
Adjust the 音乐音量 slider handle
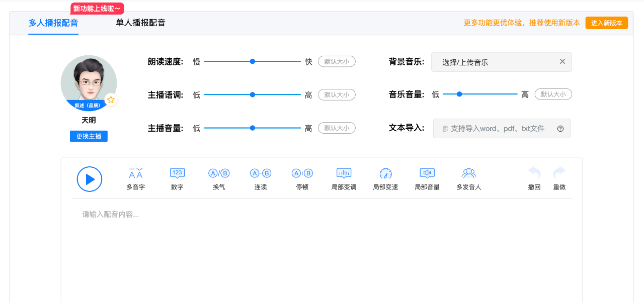[459, 94]
